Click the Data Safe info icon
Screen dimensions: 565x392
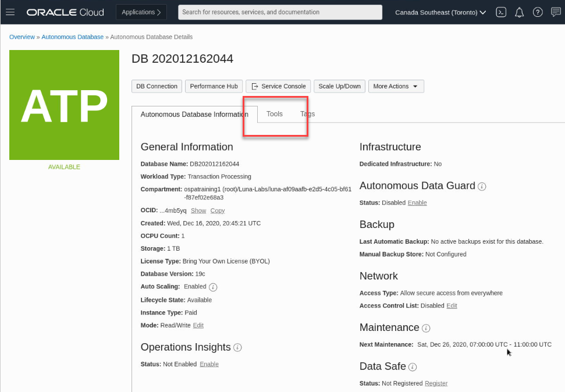point(413,367)
